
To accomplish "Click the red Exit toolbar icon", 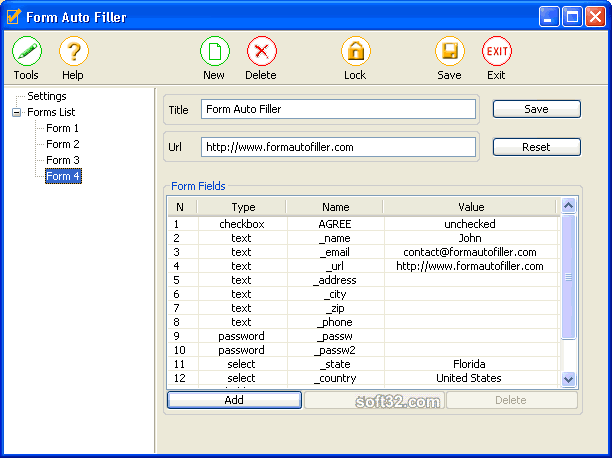I will (x=496, y=51).
